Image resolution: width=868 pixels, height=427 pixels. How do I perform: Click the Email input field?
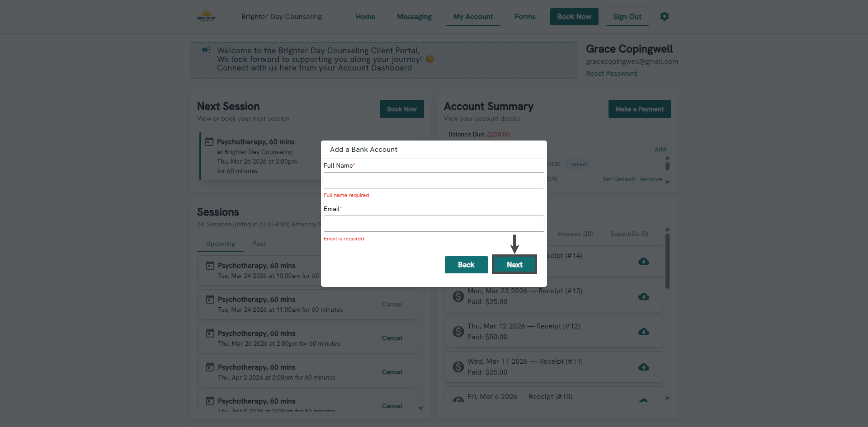(x=434, y=224)
